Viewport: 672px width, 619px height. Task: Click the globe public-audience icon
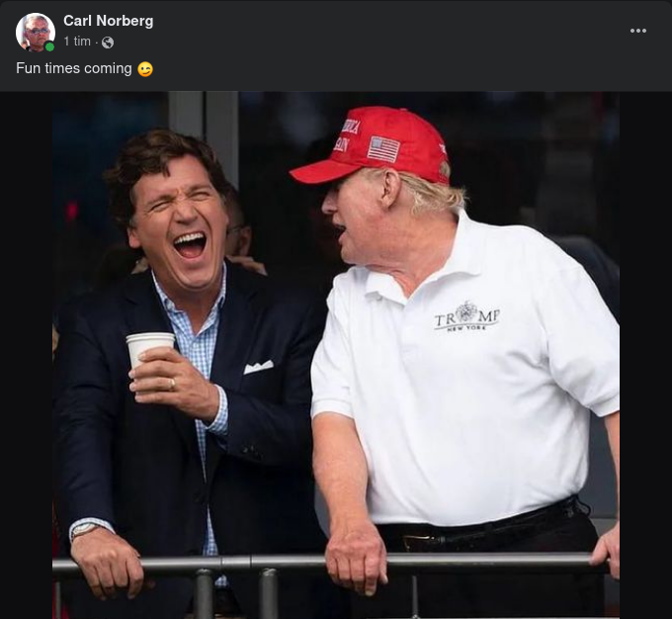click(108, 43)
